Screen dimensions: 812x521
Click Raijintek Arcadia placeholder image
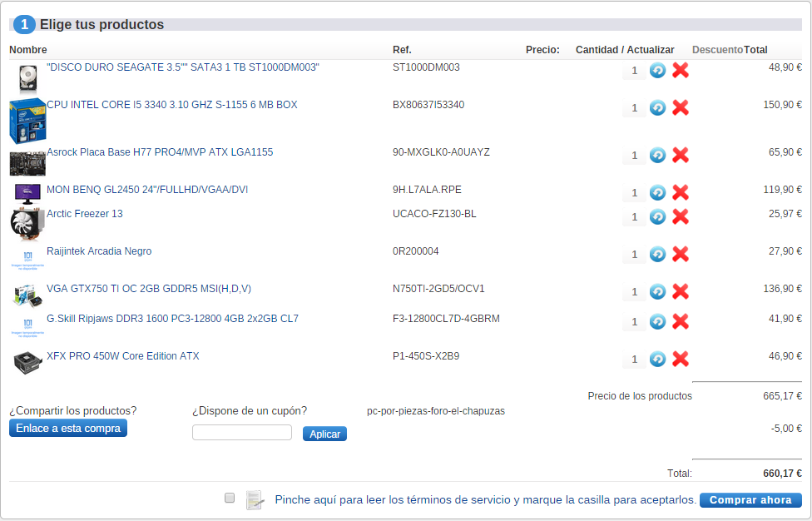pos(27,260)
